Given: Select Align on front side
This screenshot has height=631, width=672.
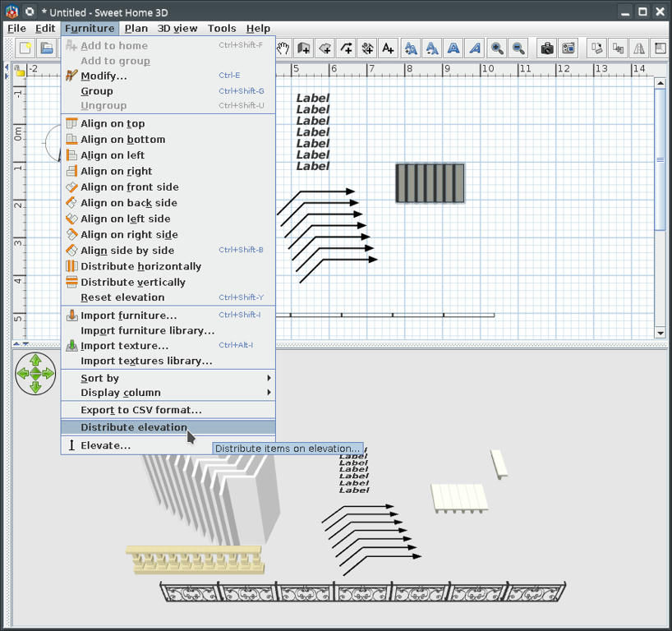Looking at the screenshot, I should click(168, 187).
